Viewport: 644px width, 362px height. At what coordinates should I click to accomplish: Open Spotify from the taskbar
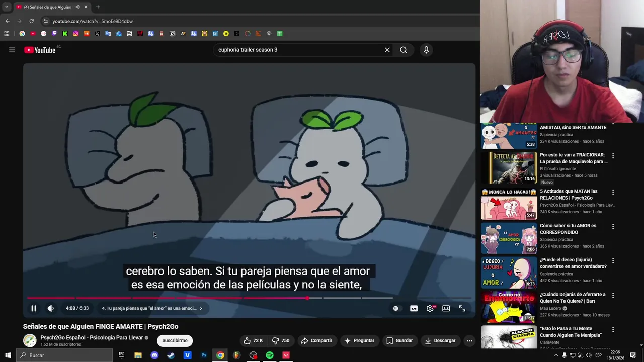tap(270, 355)
